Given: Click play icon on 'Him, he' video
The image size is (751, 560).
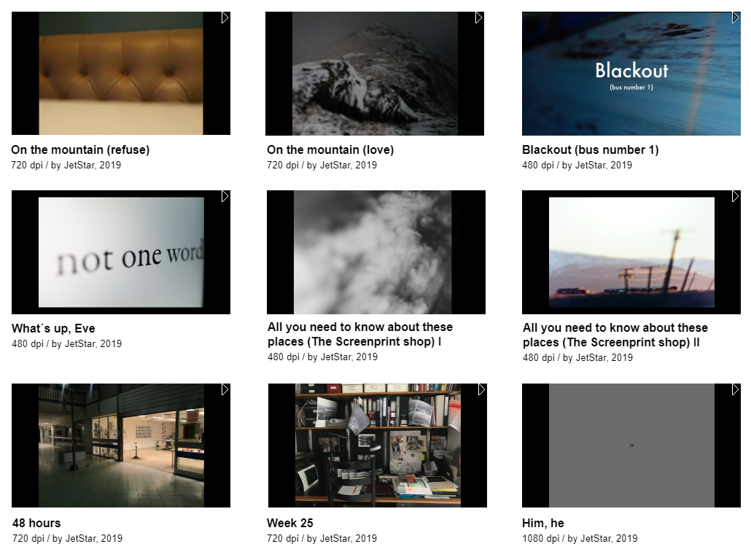Looking at the screenshot, I should coord(736,389).
